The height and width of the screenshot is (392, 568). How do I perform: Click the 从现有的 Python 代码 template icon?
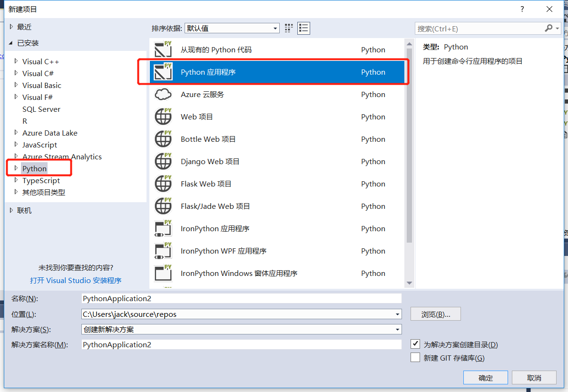point(163,49)
